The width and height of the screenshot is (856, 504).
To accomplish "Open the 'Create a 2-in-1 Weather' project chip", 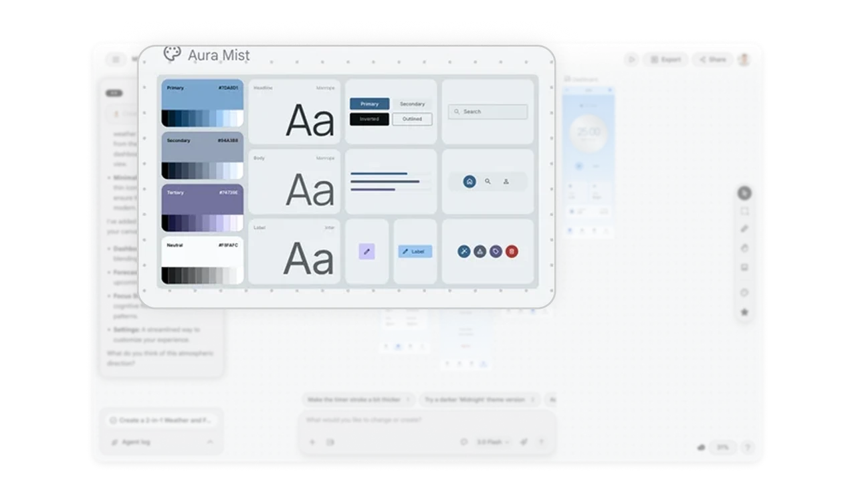I will [160, 420].
